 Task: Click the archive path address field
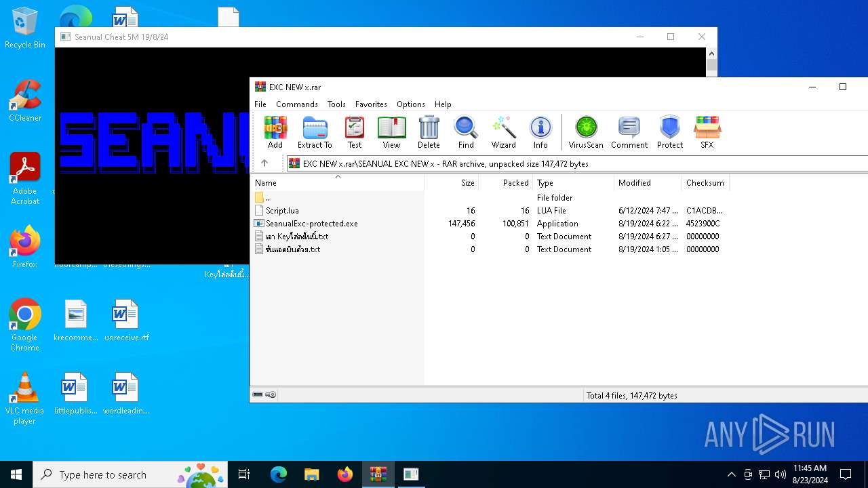[577, 163]
